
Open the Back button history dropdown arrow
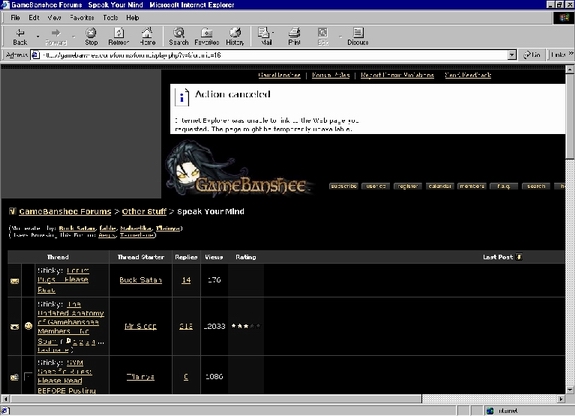pos(38,37)
